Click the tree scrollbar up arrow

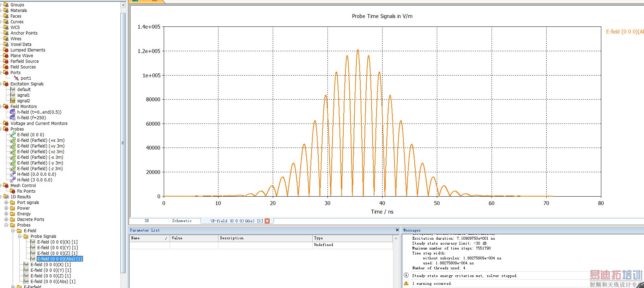click(x=123, y=5)
